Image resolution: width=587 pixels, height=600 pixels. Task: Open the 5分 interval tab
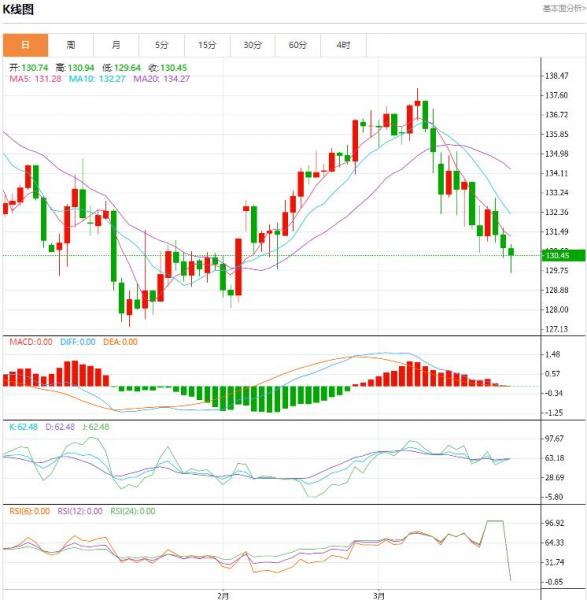pyautogui.click(x=162, y=45)
